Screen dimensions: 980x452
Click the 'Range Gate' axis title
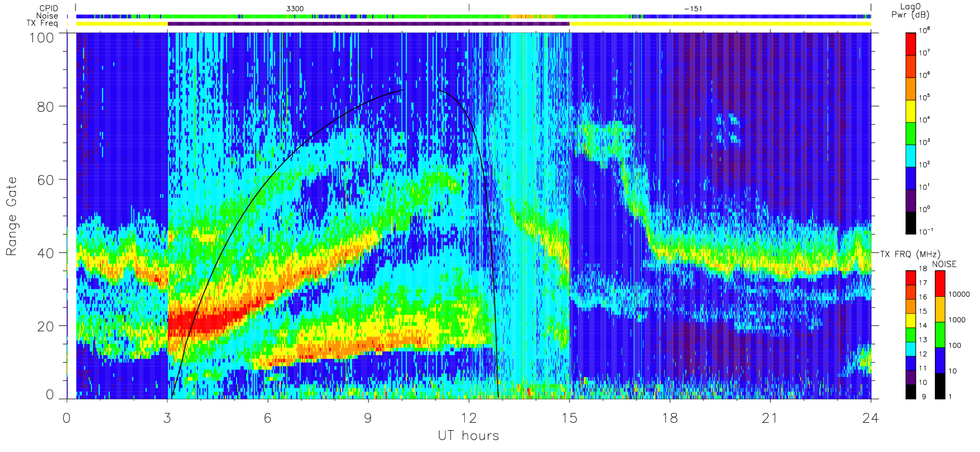click(11, 216)
